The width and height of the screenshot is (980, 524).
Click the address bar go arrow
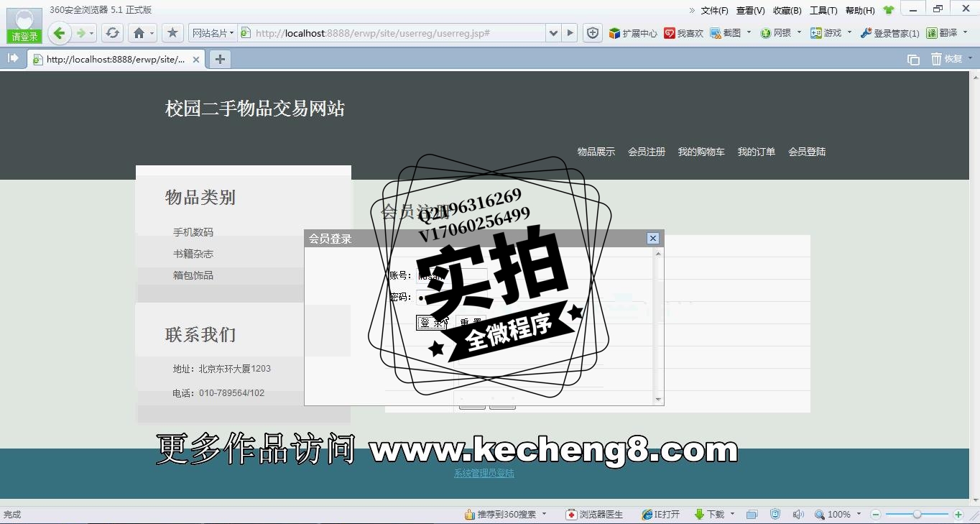click(570, 33)
